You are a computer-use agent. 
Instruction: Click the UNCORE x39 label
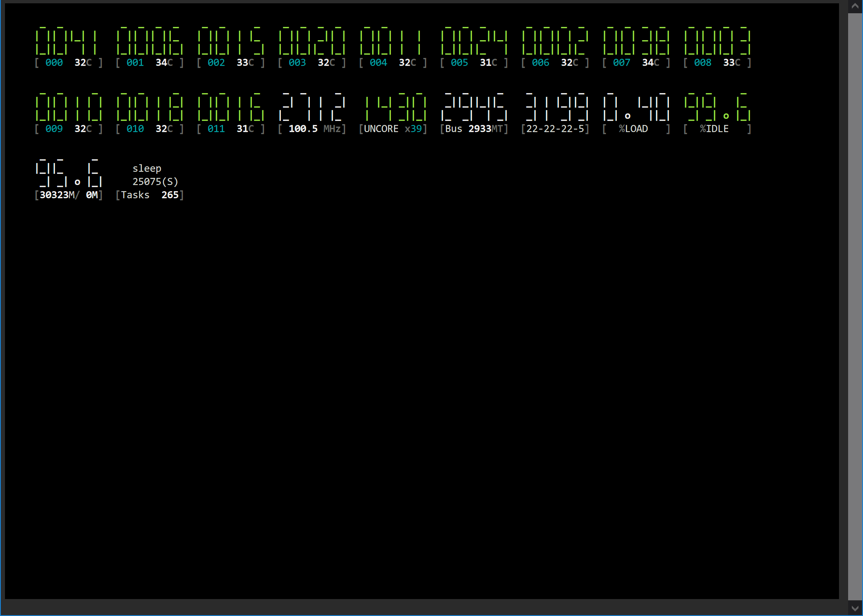(393, 129)
